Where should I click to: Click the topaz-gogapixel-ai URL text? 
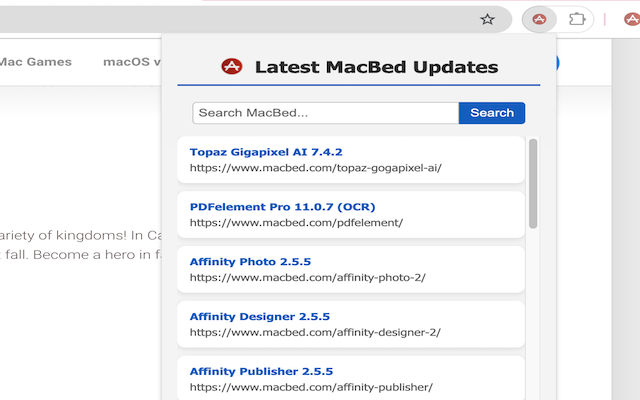[316, 168]
